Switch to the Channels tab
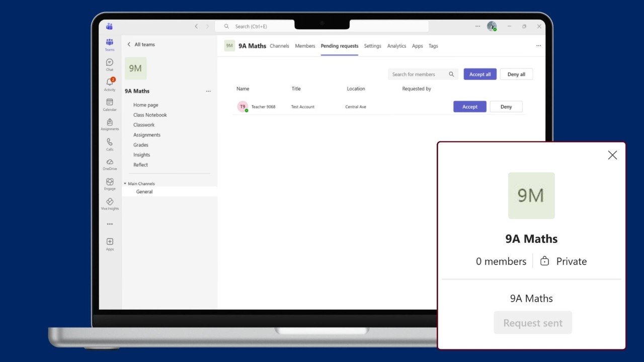The width and height of the screenshot is (644, 362). (x=279, y=46)
